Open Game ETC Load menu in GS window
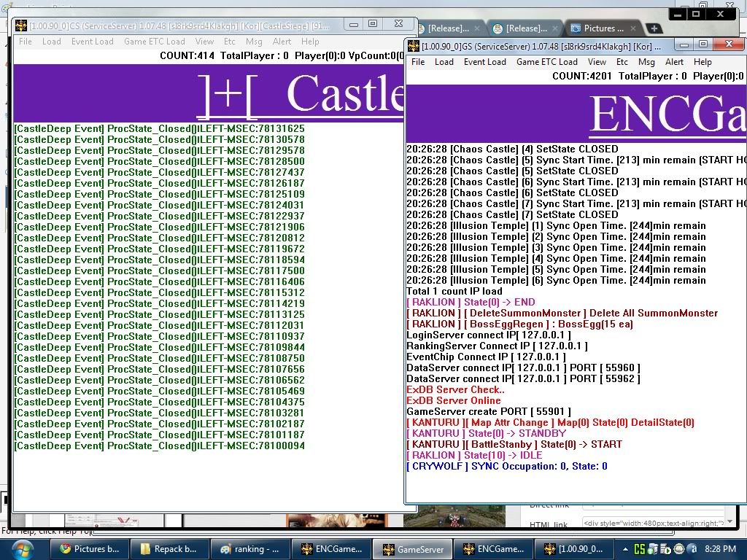 546,62
